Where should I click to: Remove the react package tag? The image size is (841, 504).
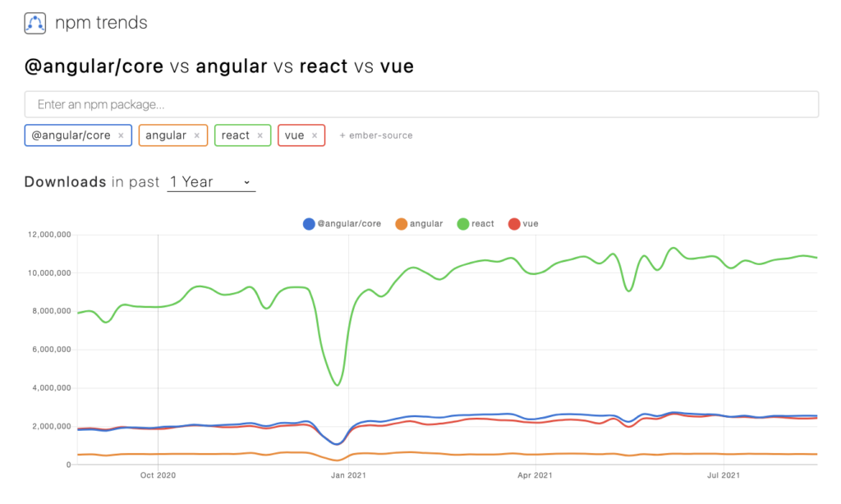[260, 135]
